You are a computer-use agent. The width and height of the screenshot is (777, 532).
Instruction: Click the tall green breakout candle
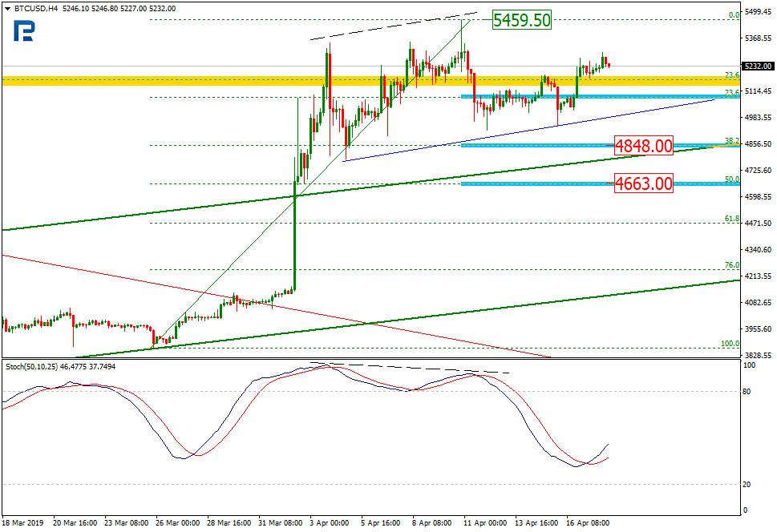pyautogui.click(x=295, y=240)
